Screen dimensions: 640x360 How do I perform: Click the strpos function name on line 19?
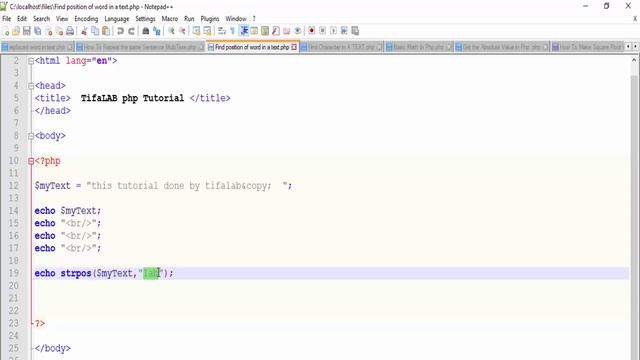tap(76, 273)
